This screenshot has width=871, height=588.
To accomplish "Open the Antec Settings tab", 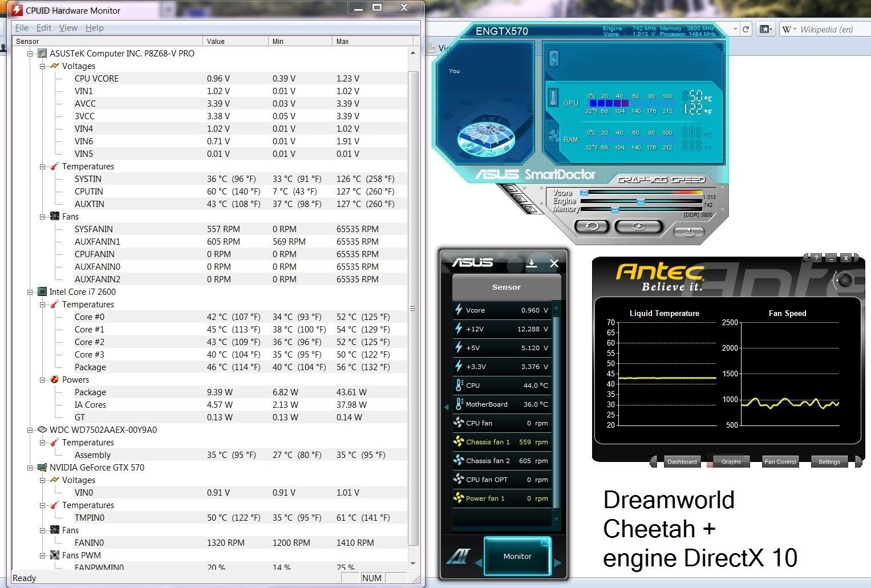I will click(x=829, y=461).
